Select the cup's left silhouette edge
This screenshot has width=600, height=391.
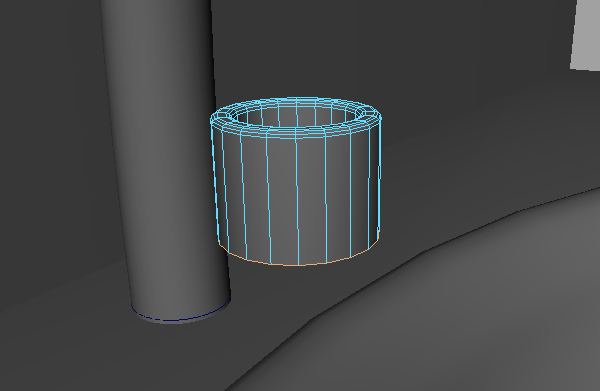[215, 184]
